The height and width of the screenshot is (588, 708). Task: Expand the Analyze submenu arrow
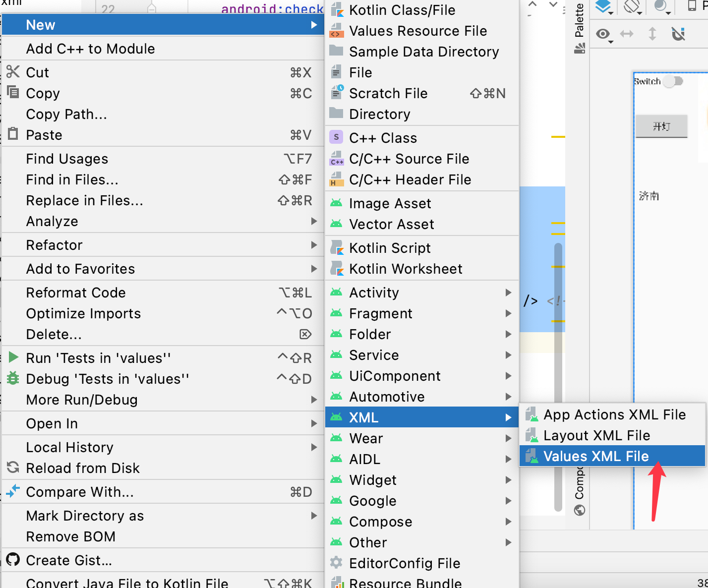pos(314,221)
